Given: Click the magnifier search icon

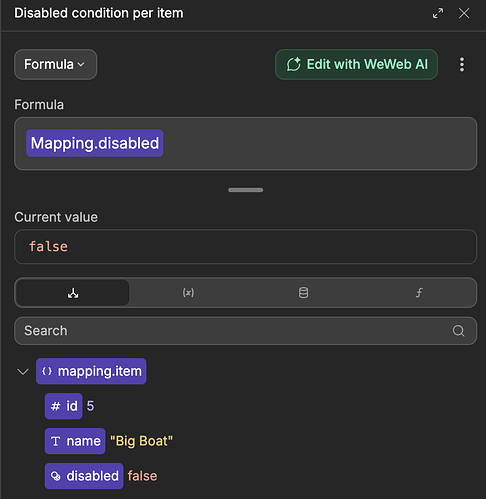Looking at the screenshot, I should 458,331.
